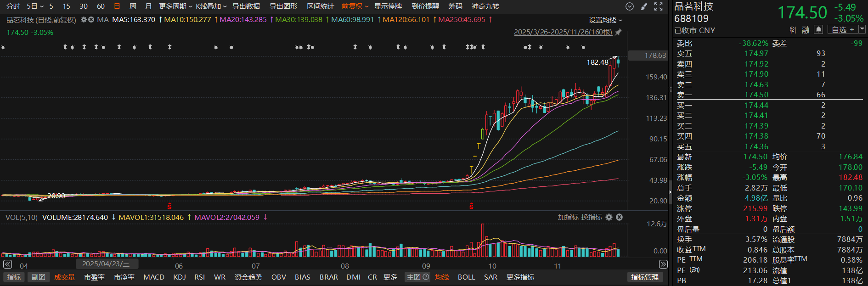868x286 pixels.
Task: Open the drawing brush tool
Action: [644, 6]
